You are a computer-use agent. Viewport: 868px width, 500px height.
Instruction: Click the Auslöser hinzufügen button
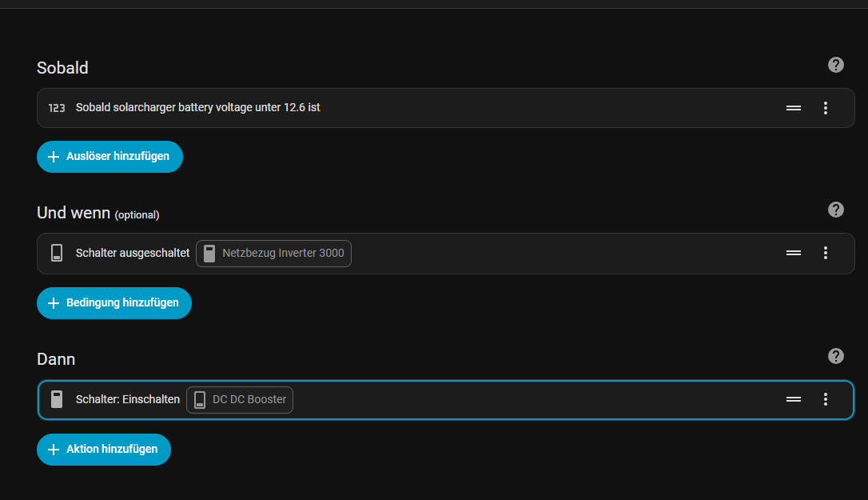coord(109,157)
